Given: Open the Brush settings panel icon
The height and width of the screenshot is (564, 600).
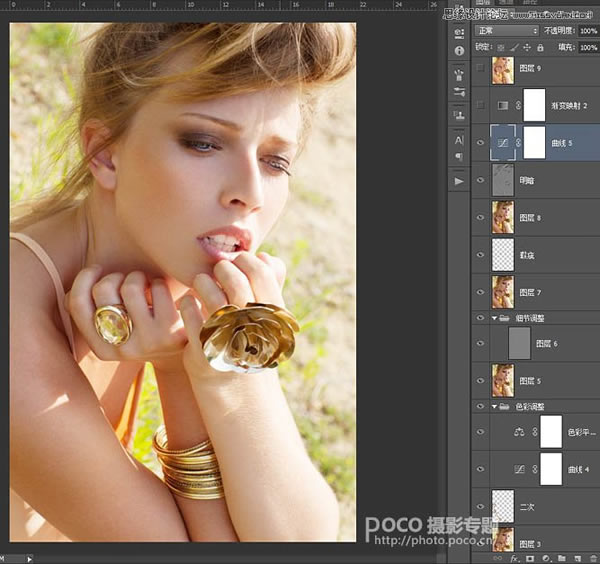Looking at the screenshot, I should click(x=459, y=92).
